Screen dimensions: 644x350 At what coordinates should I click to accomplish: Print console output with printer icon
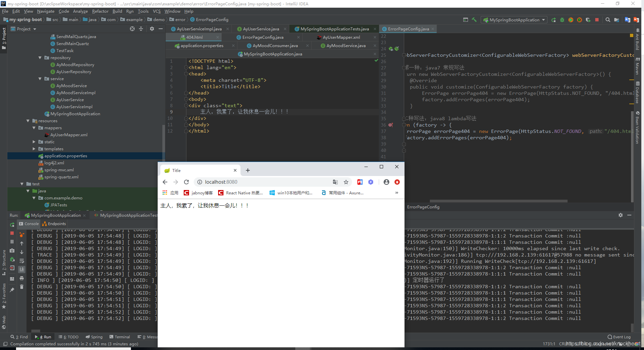click(x=22, y=278)
